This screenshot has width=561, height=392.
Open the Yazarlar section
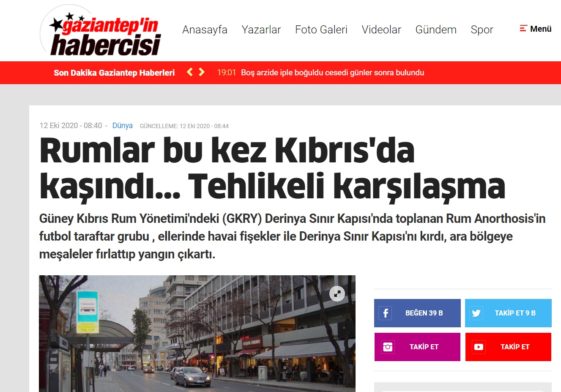(x=261, y=30)
